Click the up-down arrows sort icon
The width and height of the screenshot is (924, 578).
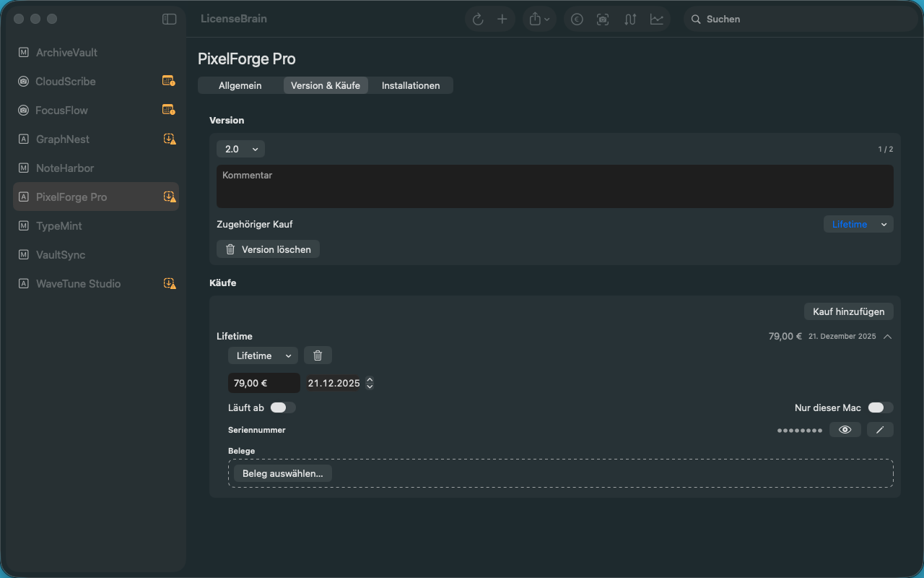tap(630, 20)
